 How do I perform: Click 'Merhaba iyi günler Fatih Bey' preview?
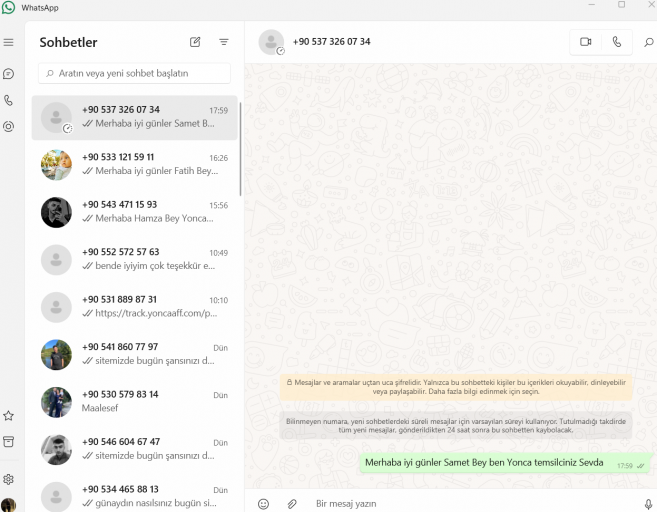(x=156, y=171)
